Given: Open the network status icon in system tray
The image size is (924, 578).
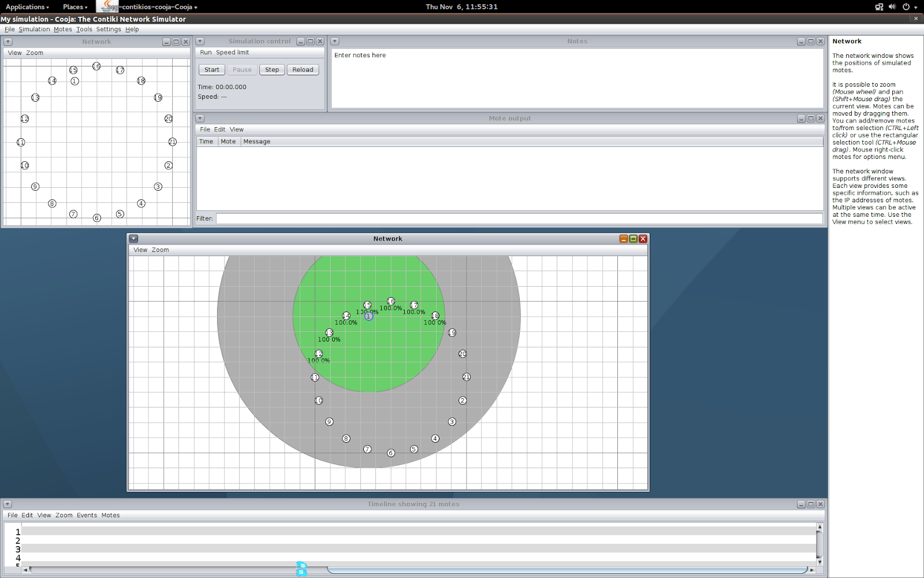Looking at the screenshot, I should point(879,7).
